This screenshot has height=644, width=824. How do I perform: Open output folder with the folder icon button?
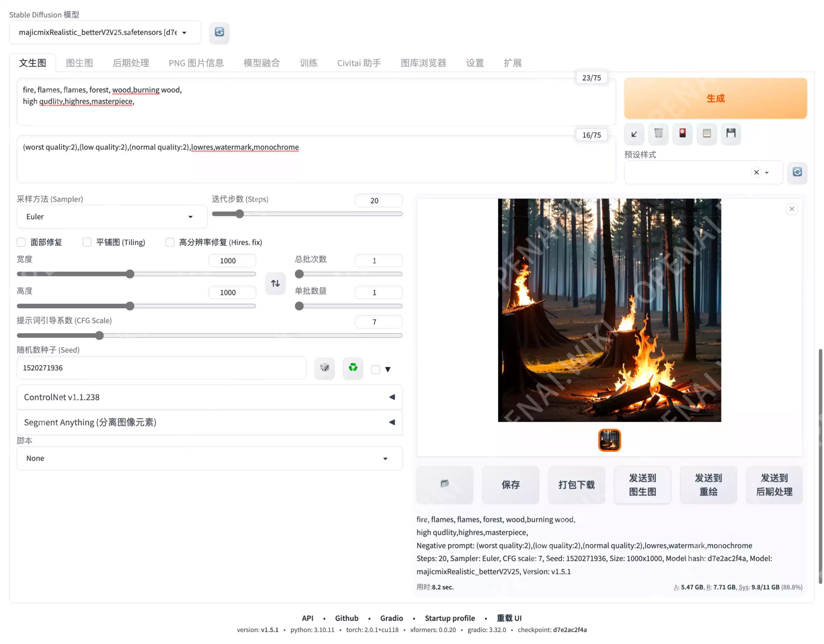tap(445, 484)
